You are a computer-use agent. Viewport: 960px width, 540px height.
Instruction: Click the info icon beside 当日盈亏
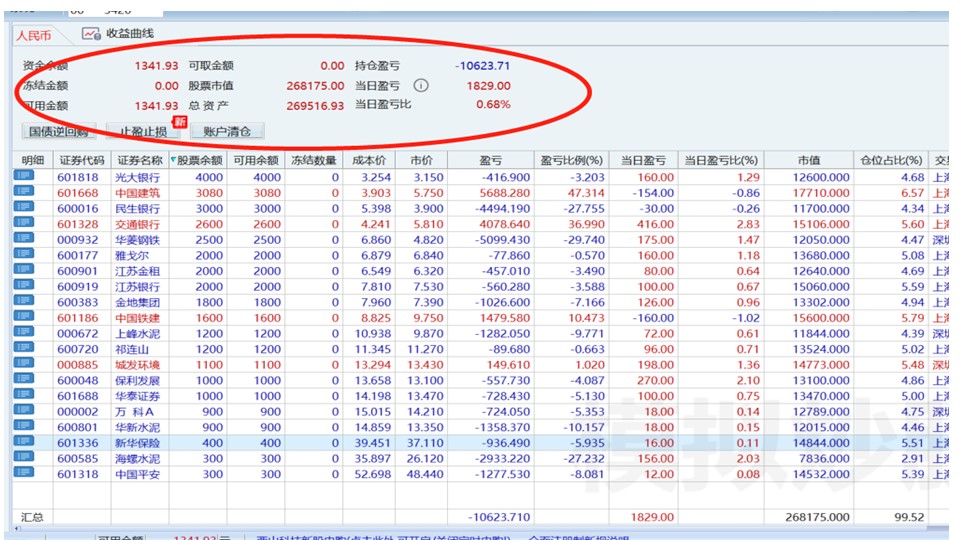coord(421,86)
